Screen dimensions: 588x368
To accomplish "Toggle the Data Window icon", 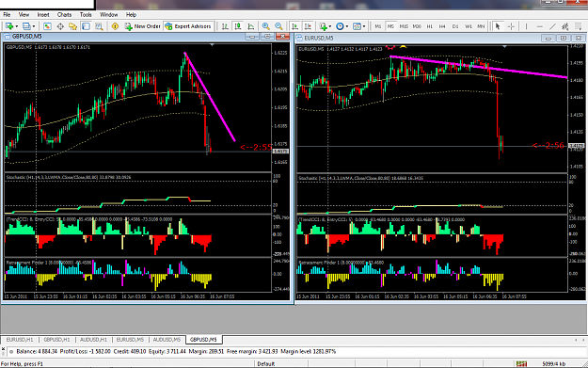I will 60,26.
